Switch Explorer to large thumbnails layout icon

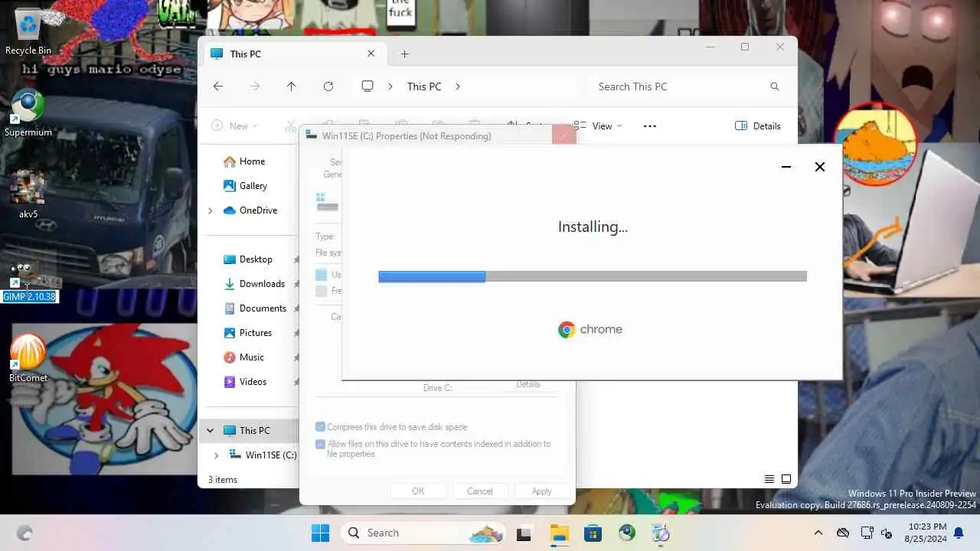786,479
